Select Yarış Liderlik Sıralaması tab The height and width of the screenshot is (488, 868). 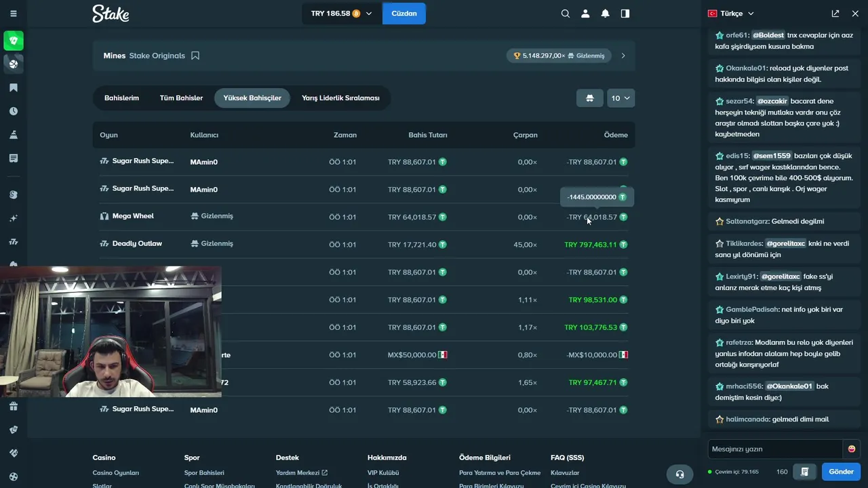point(340,98)
